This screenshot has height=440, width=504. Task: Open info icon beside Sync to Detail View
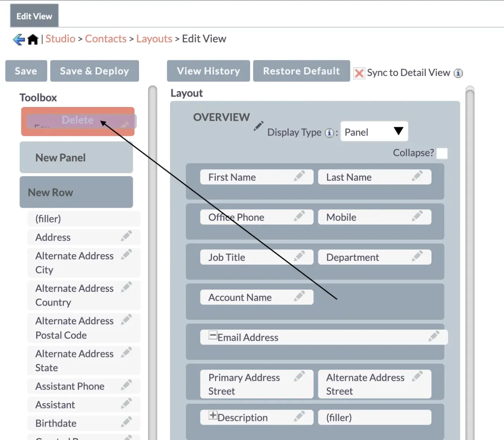click(x=458, y=73)
